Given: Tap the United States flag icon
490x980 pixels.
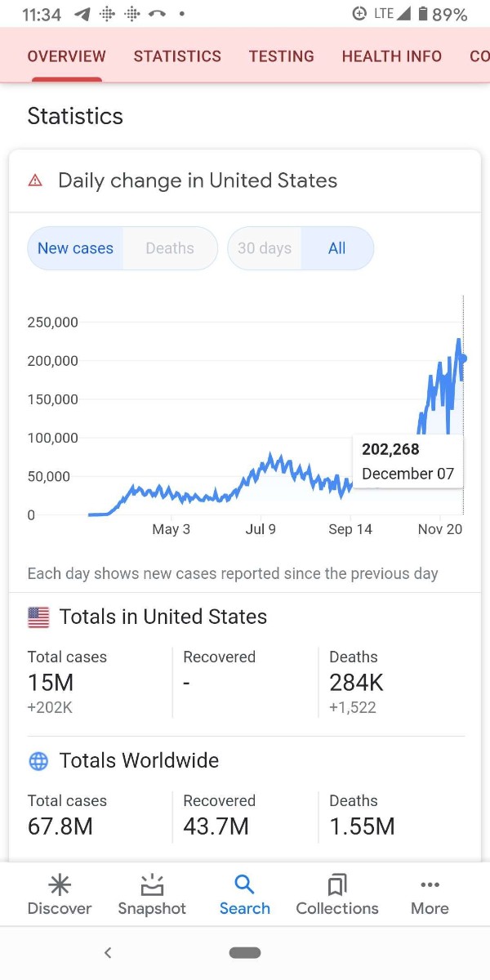Looking at the screenshot, I should pos(38,617).
